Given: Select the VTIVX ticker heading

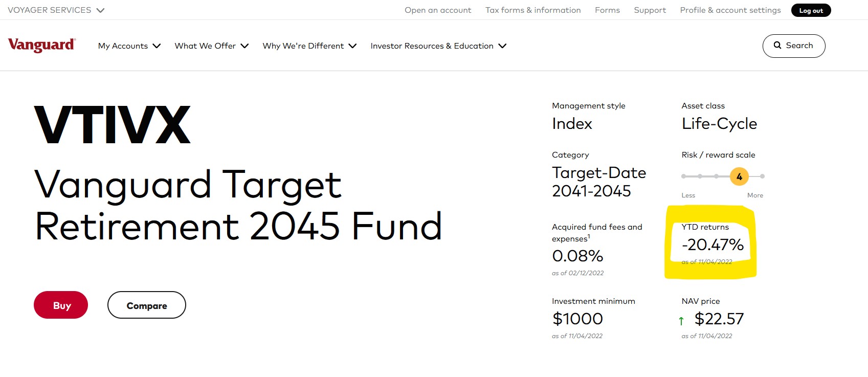Looking at the screenshot, I should [113, 125].
